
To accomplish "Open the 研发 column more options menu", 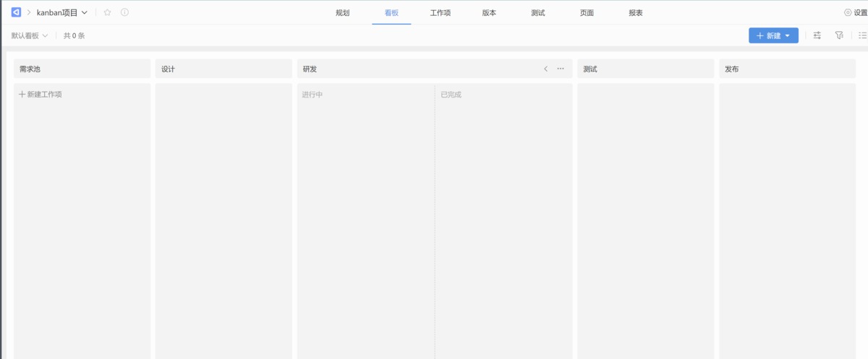I will [x=561, y=69].
